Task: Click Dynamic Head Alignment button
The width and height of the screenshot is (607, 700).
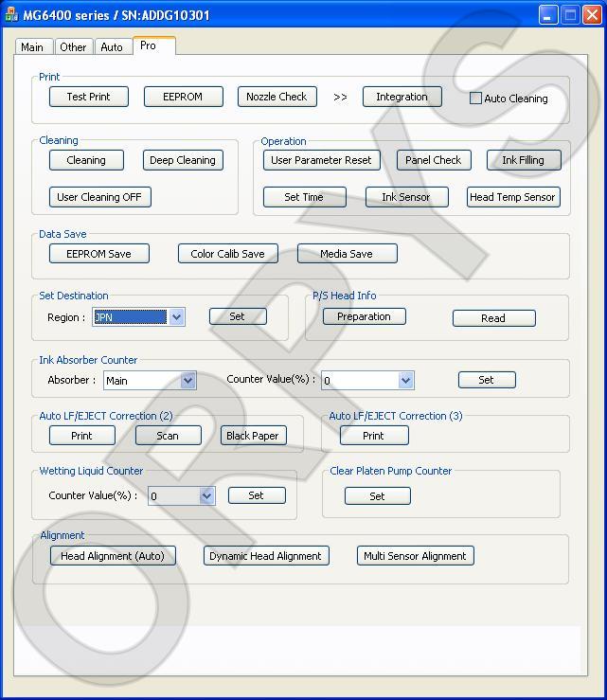Action: [266, 556]
